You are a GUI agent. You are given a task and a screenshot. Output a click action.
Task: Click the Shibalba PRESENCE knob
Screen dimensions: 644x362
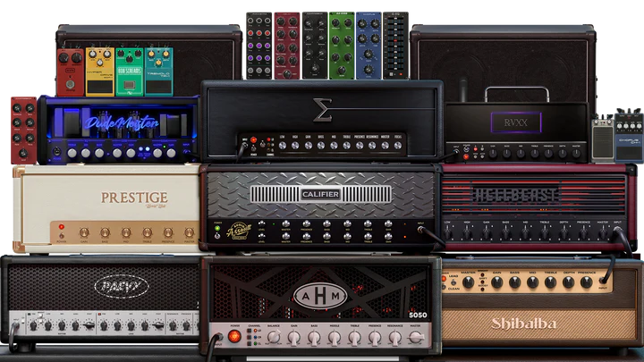click(x=586, y=282)
